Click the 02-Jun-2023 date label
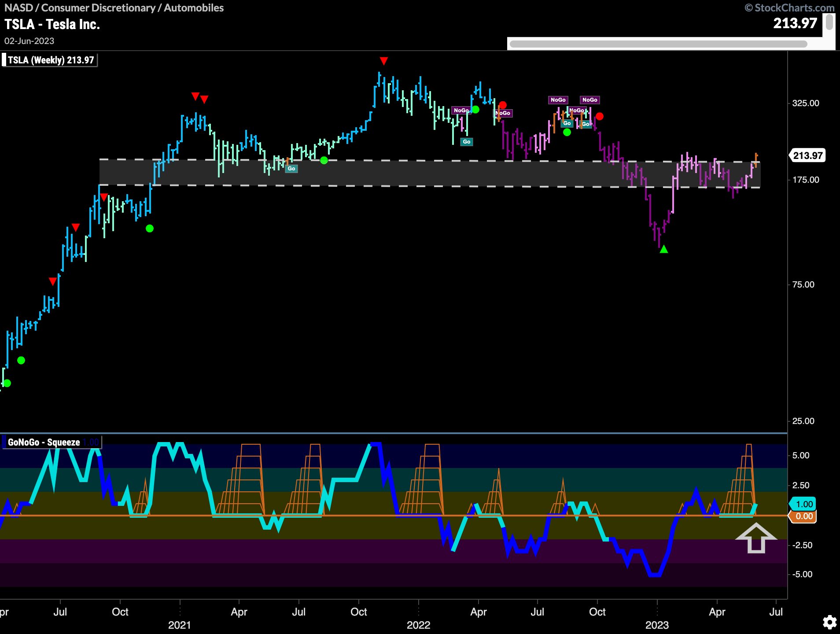The image size is (840, 634). (x=29, y=41)
